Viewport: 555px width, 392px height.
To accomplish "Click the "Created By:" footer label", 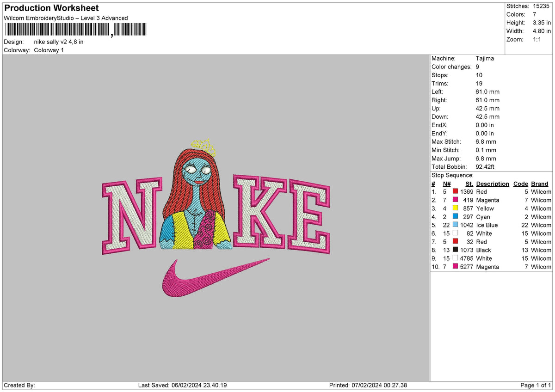I will pos(19,386).
